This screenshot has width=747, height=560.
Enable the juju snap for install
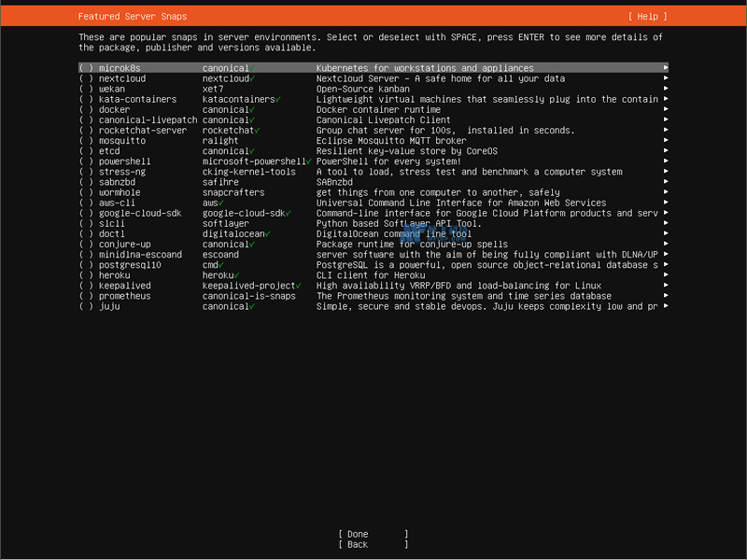(x=84, y=306)
